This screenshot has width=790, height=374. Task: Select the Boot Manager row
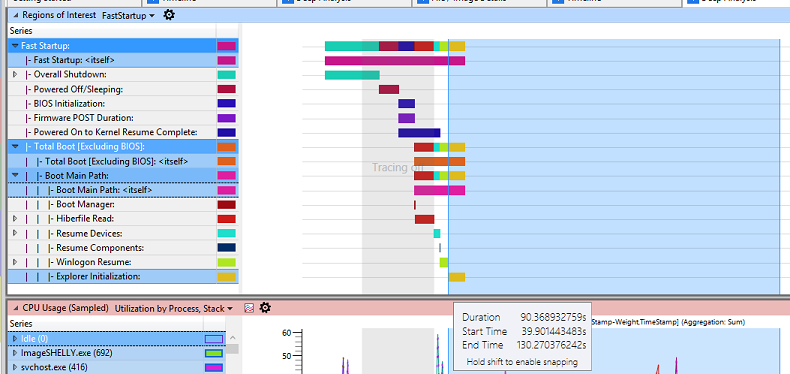pos(123,205)
